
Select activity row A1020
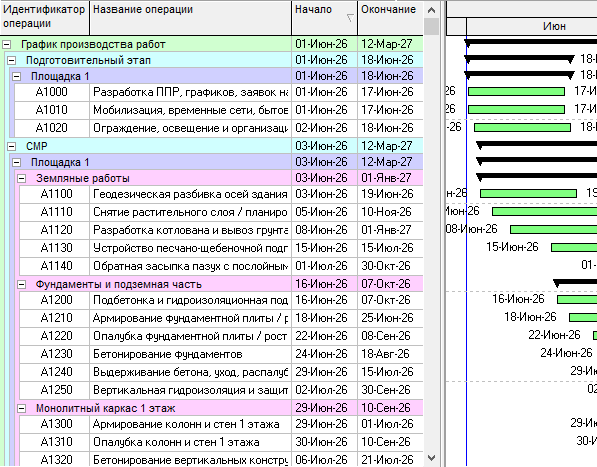(219, 128)
